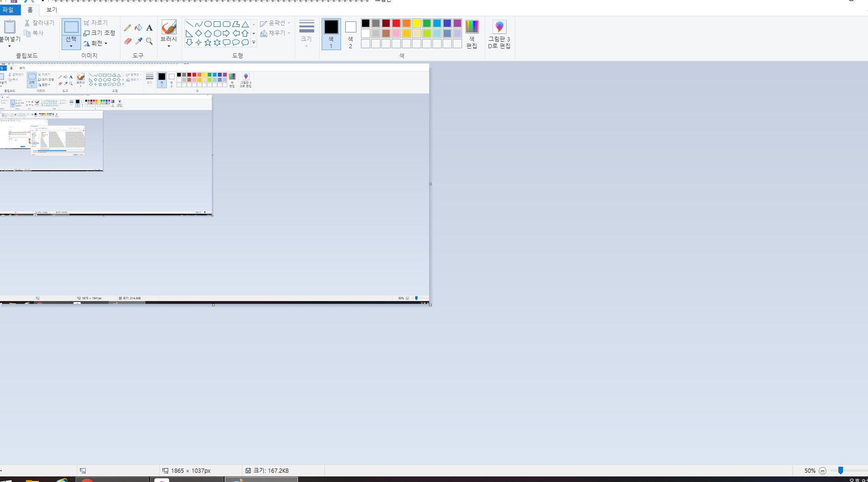This screenshot has width=868, height=482.
Task: Click the canvas bottom-right corner handle
Action: click(431, 305)
